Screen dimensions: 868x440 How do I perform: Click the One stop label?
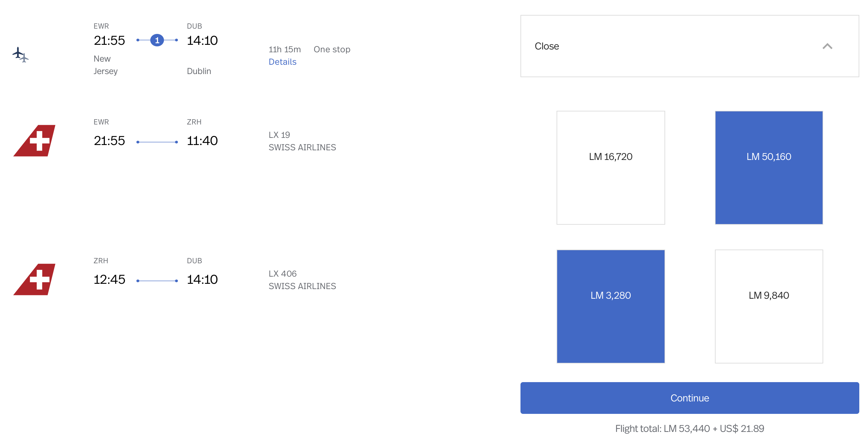point(332,49)
